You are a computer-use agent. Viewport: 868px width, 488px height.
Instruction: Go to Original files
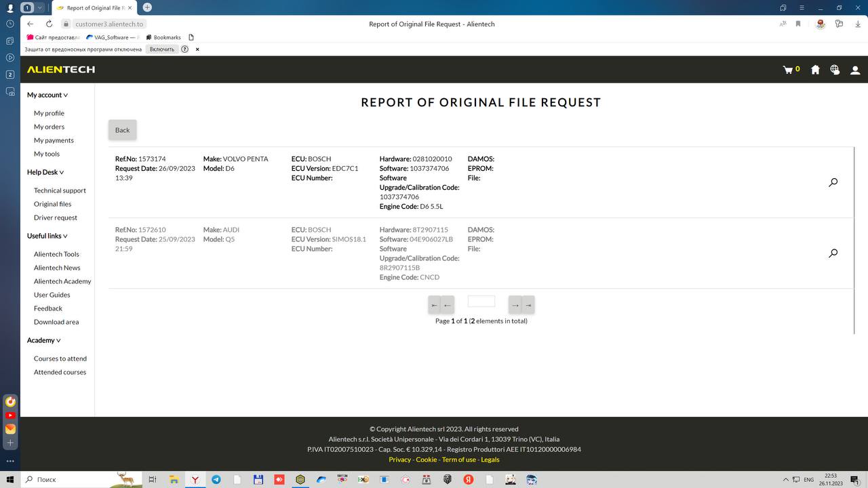(52, 204)
